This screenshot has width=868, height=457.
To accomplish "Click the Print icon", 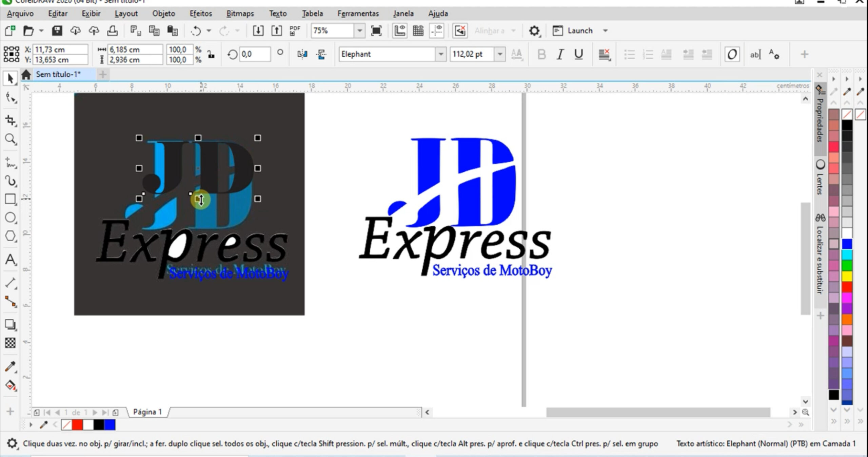I will [112, 31].
